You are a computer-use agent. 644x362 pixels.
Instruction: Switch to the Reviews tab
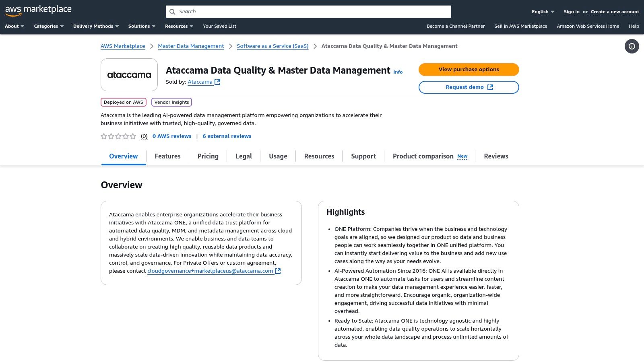tap(496, 156)
